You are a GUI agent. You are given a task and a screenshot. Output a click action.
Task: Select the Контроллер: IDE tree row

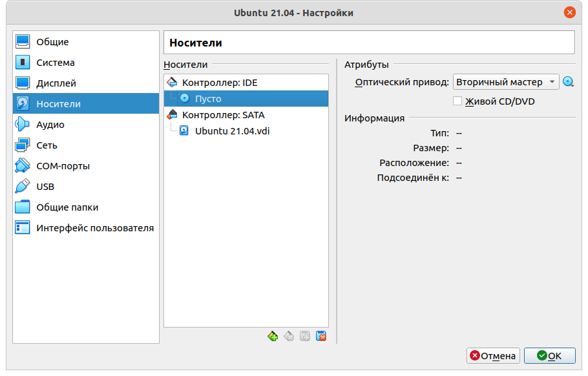[246, 83]
